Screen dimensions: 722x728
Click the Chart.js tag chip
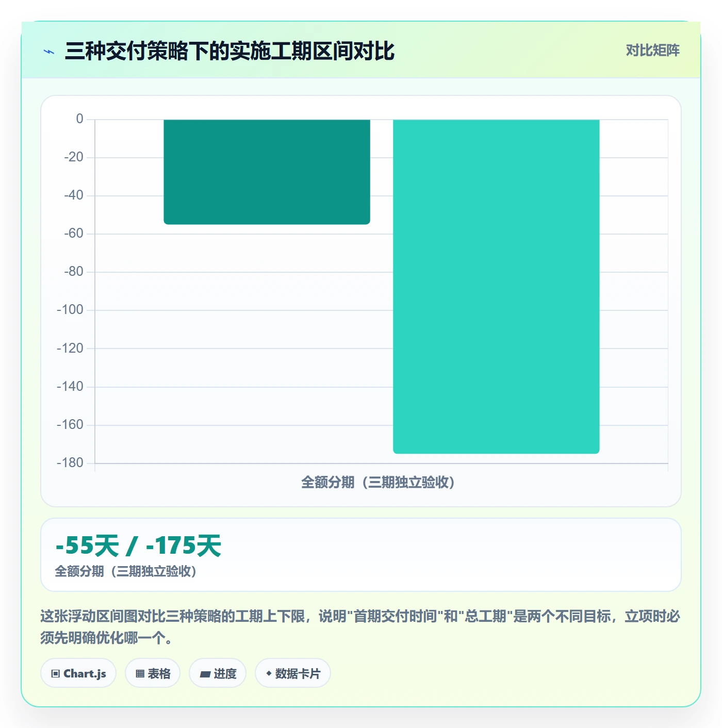[x=78, y=673]
